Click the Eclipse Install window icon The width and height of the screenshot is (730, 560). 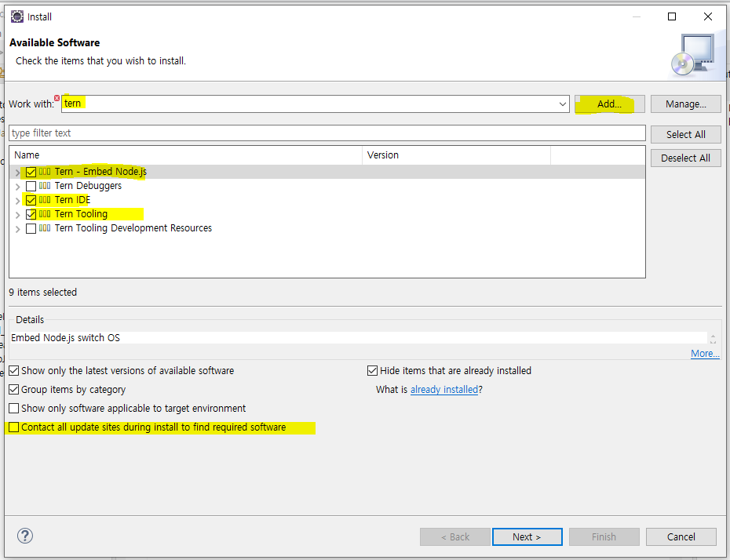tap(17, 16)
